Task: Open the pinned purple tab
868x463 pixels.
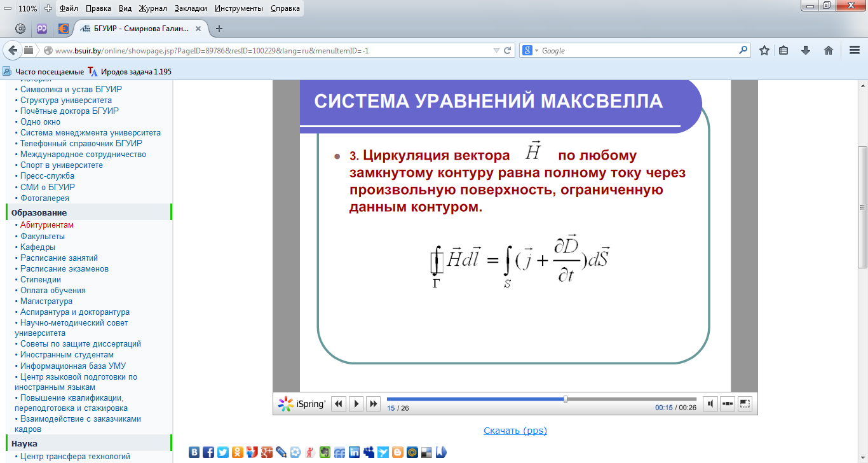Action: click(x=42, y=29)
